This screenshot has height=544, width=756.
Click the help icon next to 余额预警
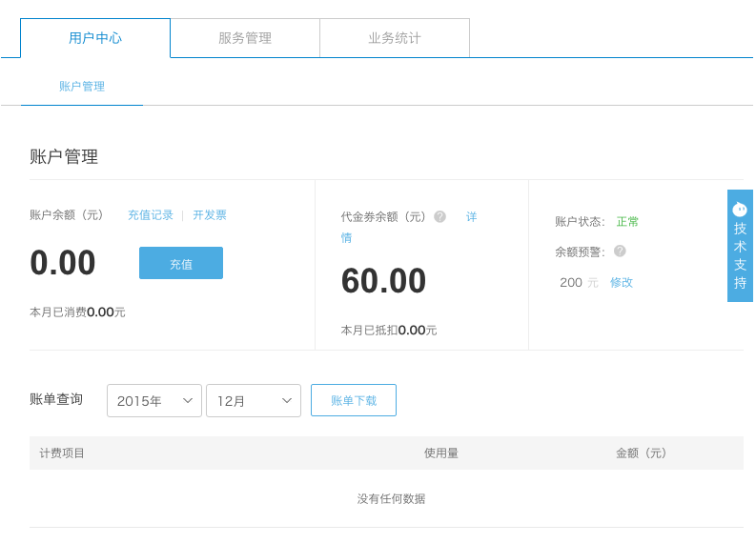point(620,252)
